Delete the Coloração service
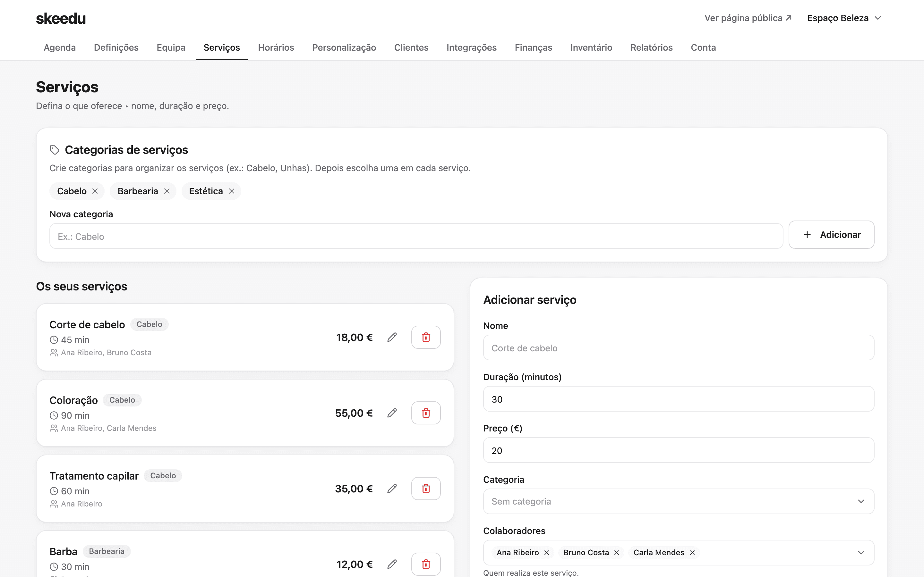Screen dimensions: 924x577 426,413
